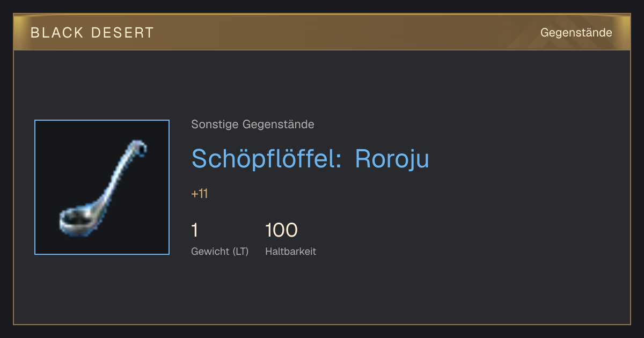644x338 pixels.
Task: Open the Sonstige Gegenstände category
Action: 253,124
